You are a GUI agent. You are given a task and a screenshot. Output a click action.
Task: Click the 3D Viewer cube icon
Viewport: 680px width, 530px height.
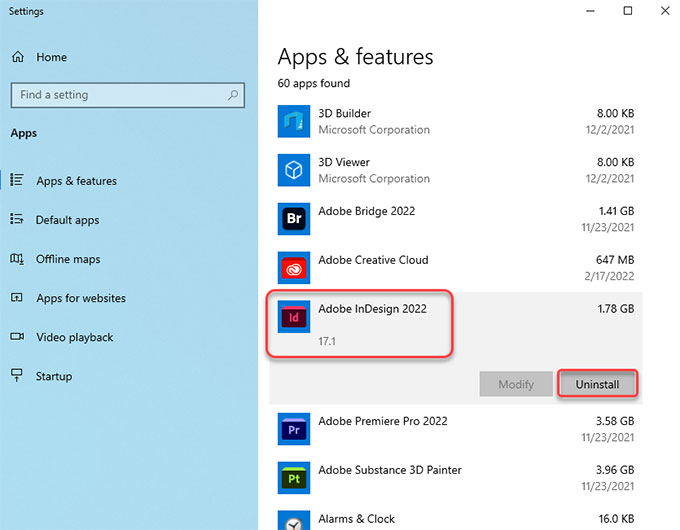pyautogui.click(x=294, y=170)
